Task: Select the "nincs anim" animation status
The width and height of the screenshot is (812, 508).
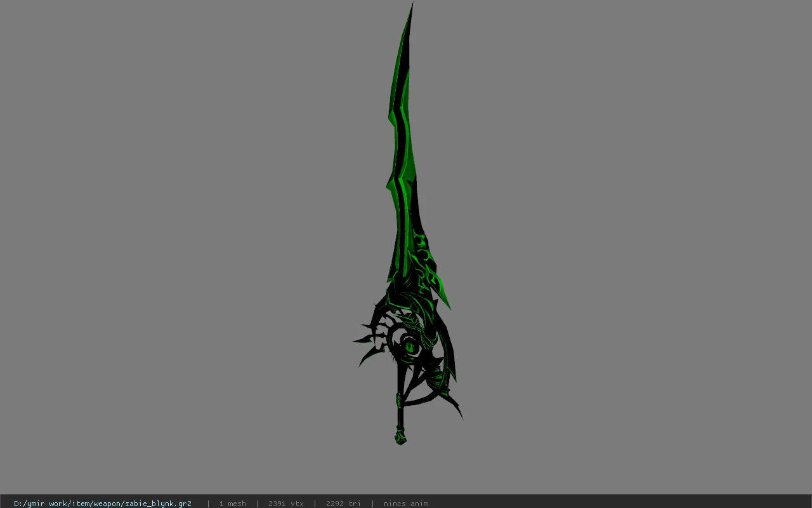Action: (406, 504)
